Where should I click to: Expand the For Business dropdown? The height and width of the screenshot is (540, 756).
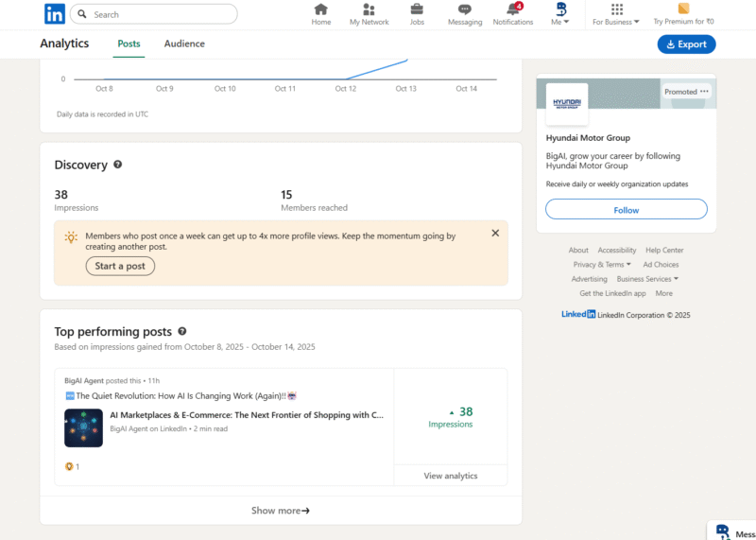[616, 14]
